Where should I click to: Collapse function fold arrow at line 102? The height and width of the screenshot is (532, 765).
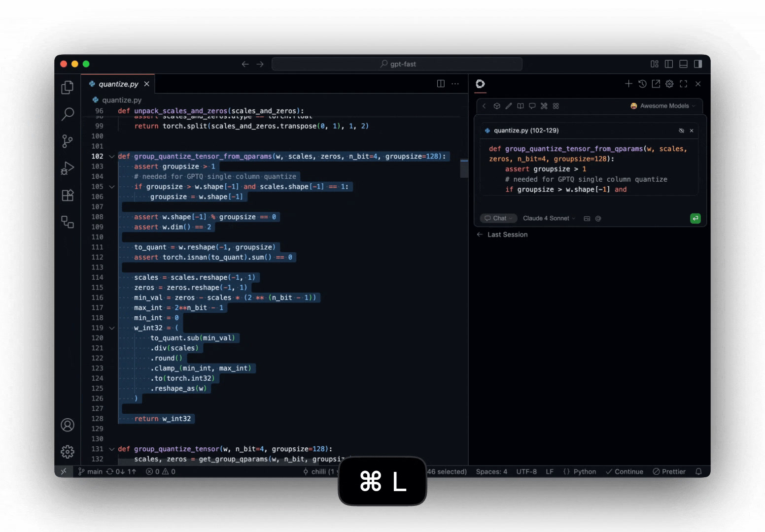pyautogui.click(x=112, y=157)
